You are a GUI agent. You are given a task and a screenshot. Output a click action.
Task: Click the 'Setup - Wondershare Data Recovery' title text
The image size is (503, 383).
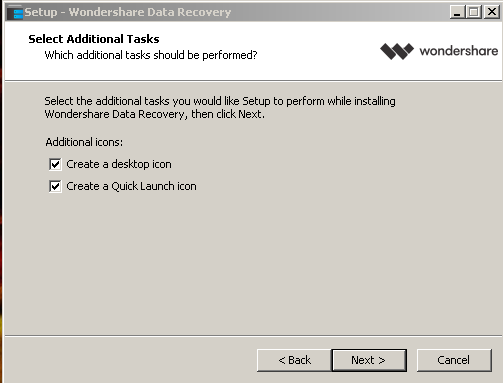128,12
